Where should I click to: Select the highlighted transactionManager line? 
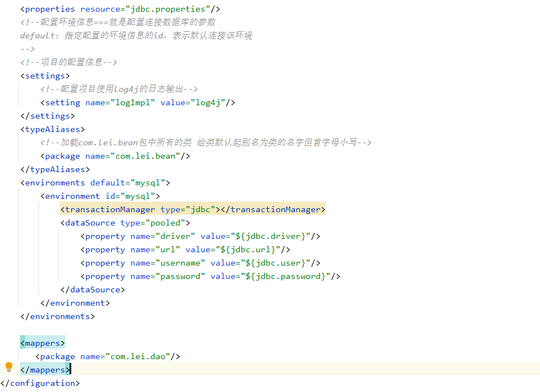click(193, 209)
